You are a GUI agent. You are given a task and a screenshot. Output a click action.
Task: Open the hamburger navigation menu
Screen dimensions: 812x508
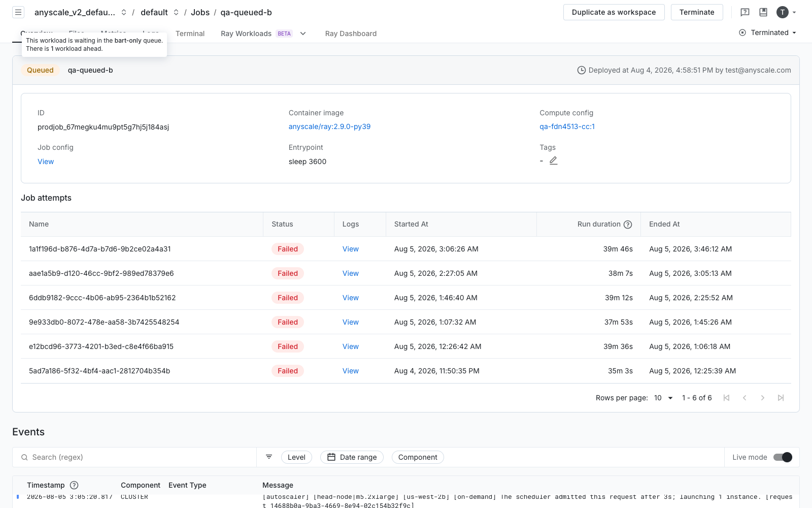18,12
